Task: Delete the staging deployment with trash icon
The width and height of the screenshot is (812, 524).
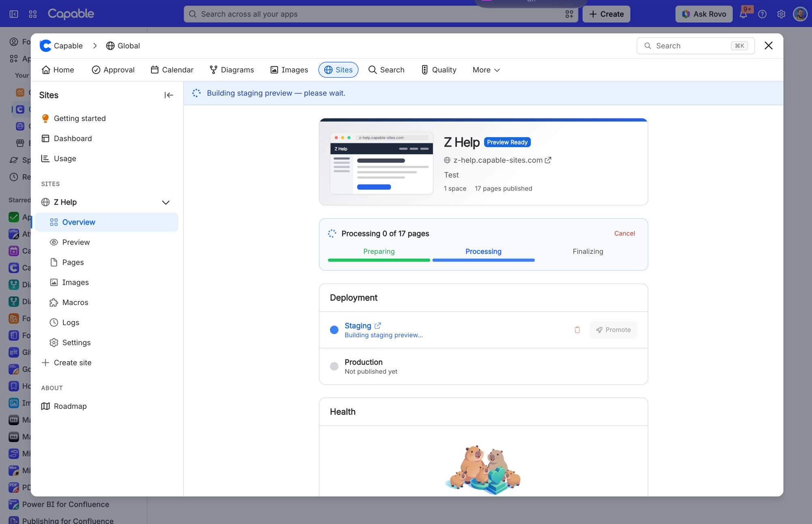Action: (577, 330)
